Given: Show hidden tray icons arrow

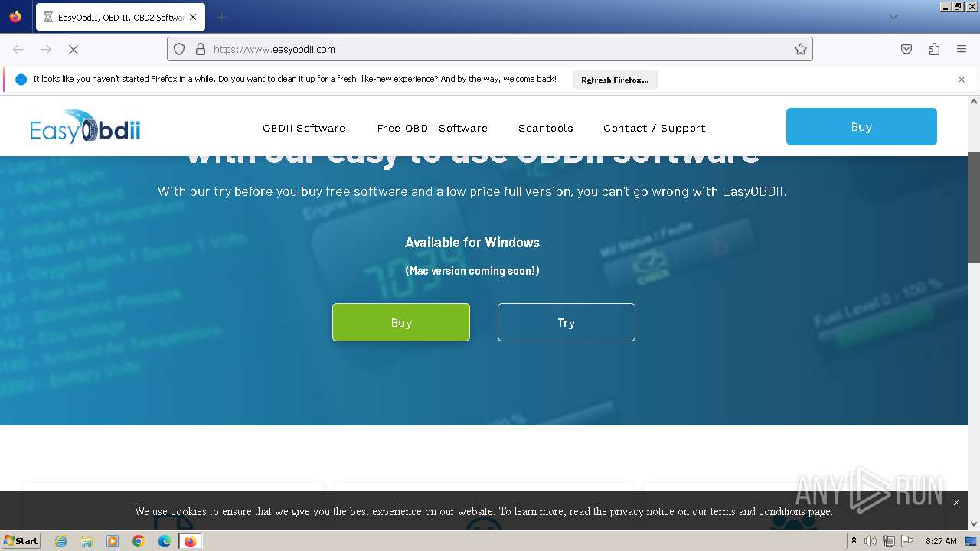Looking at the screenshot, I should pyautogui.click(x=854, y=541).
